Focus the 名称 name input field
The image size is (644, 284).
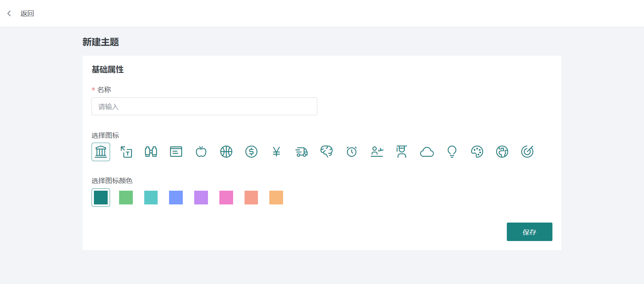click(204, 106)
